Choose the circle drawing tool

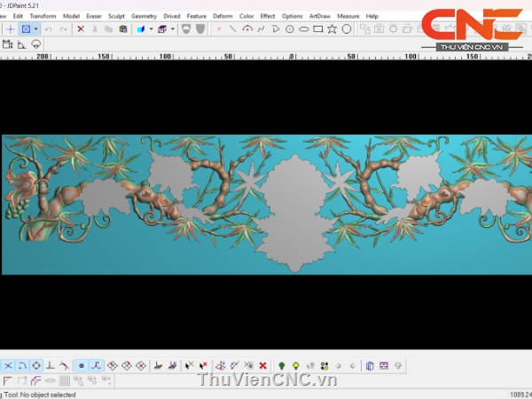(x=289, y=29)
